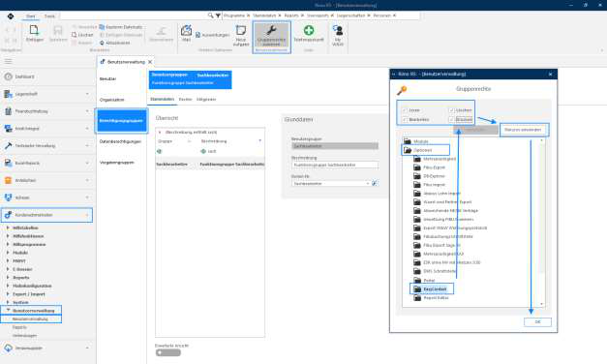Expand the Module tree node in sidebar

pos(8,253)
